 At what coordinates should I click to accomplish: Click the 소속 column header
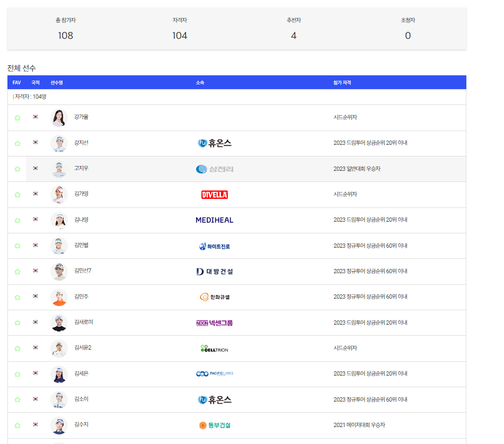point(200,83)
